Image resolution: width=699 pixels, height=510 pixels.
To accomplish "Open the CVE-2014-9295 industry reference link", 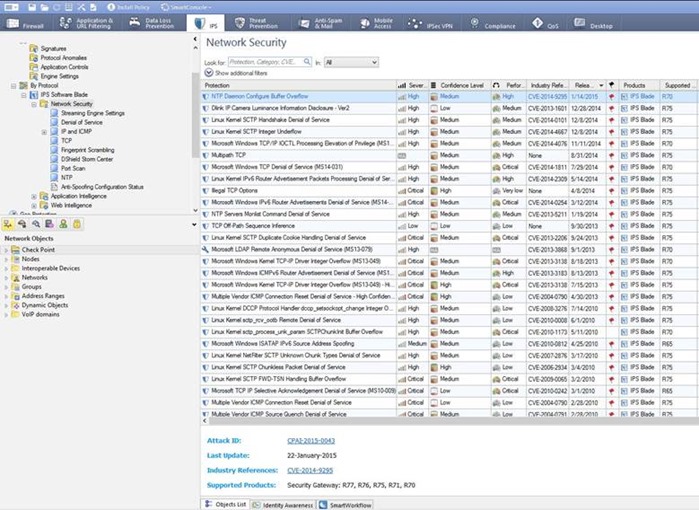I will [x=310, y=470].
